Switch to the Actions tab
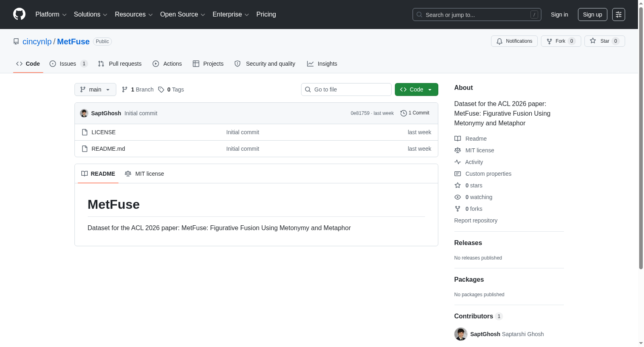644x347 pixels. coord(167,64)
